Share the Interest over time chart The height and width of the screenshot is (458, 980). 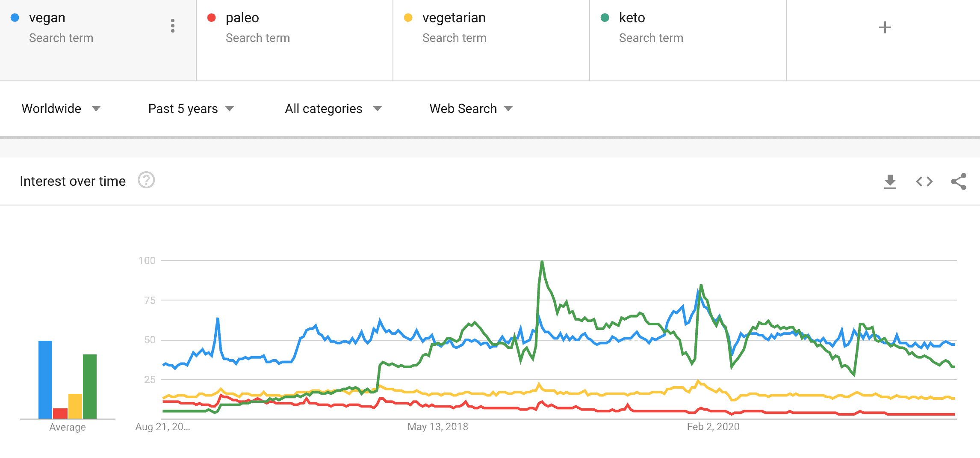[x=959, y=181]
